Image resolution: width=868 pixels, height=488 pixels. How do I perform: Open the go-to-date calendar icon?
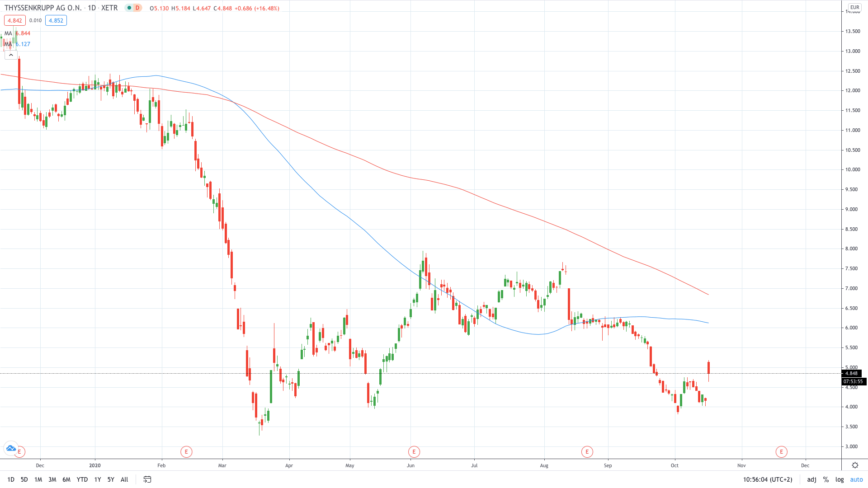click(x=147, y=479)
